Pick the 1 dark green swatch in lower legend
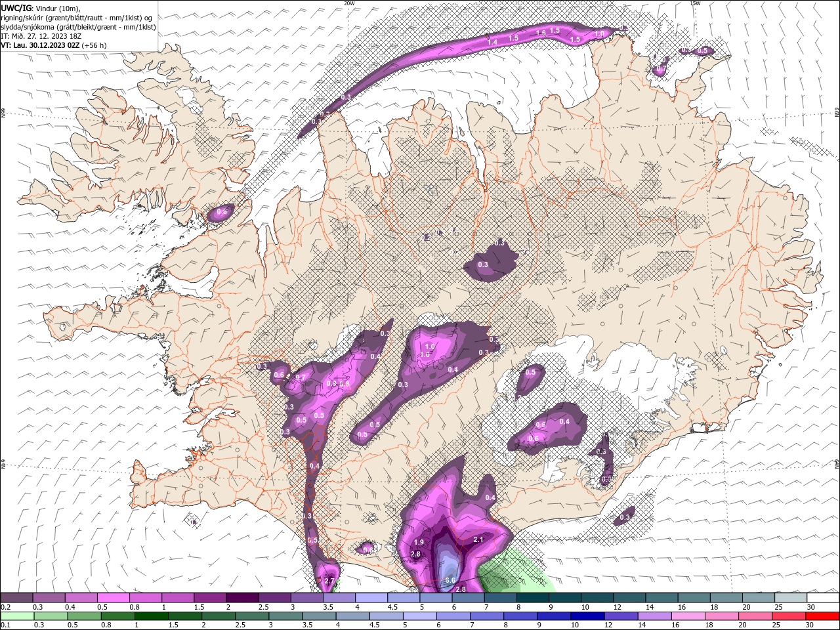Viewport: 840px width, 630px height. (152, 616)
